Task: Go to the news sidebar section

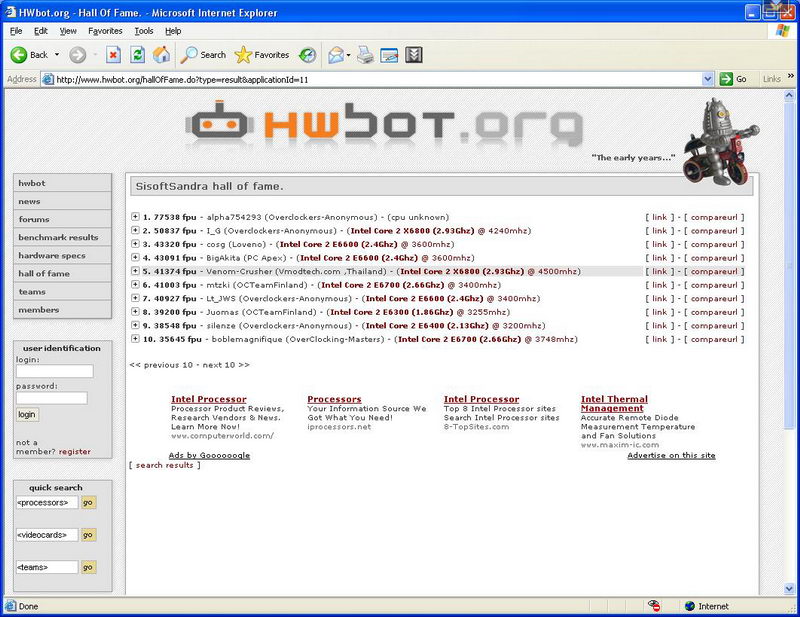Action: pyautogui.click(x=62, y=201)
